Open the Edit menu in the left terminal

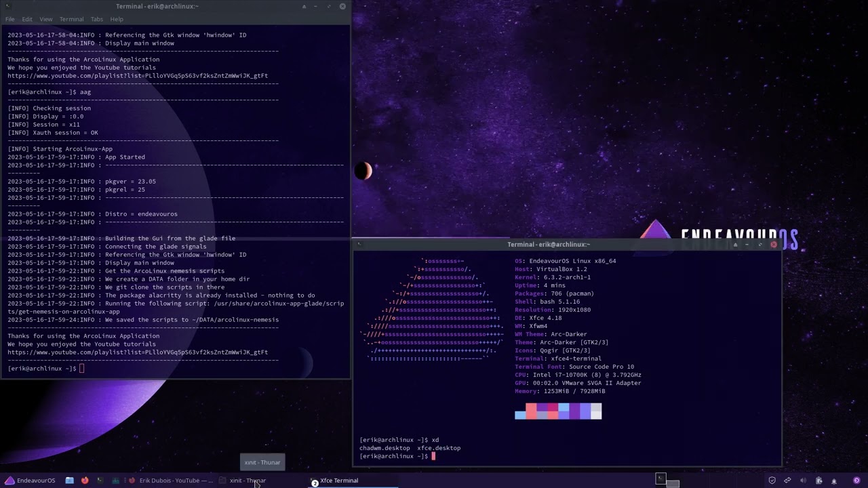coord(27,19)
